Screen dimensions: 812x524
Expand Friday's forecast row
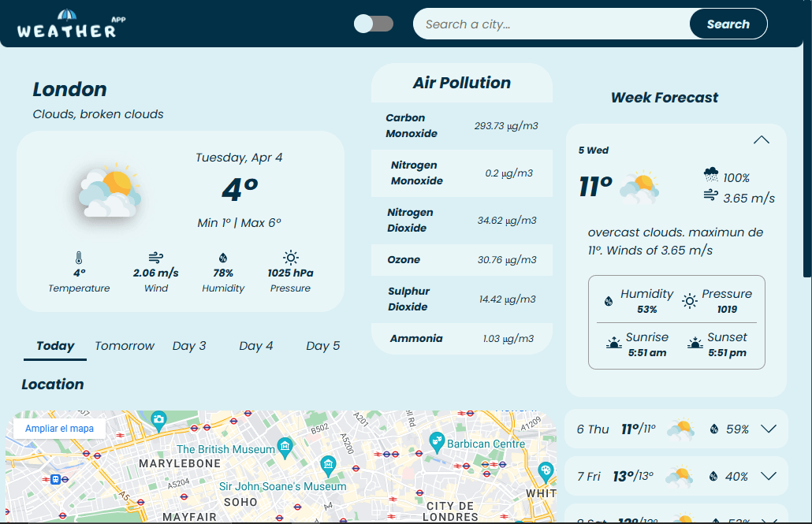766,476
